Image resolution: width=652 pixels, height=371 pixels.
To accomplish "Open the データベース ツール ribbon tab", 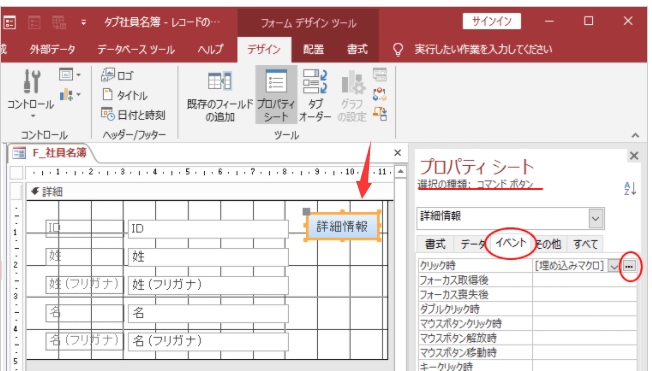I will tap(136, 49).
